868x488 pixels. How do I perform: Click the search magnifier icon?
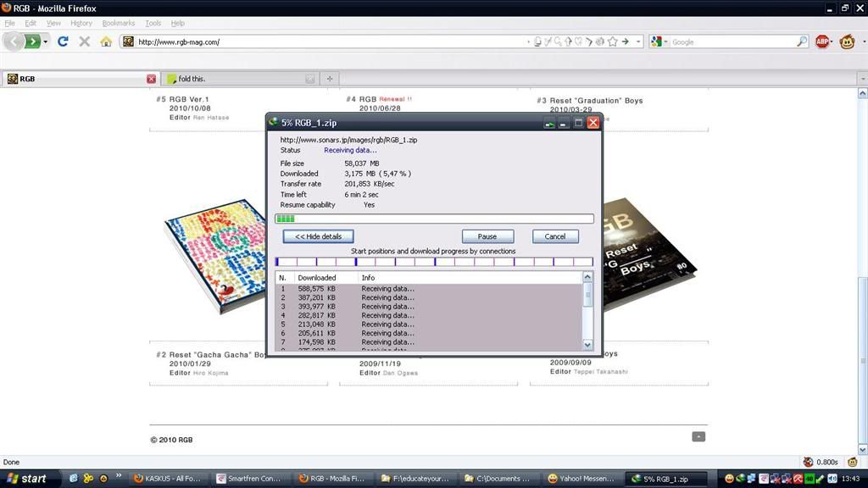(802, 42)
